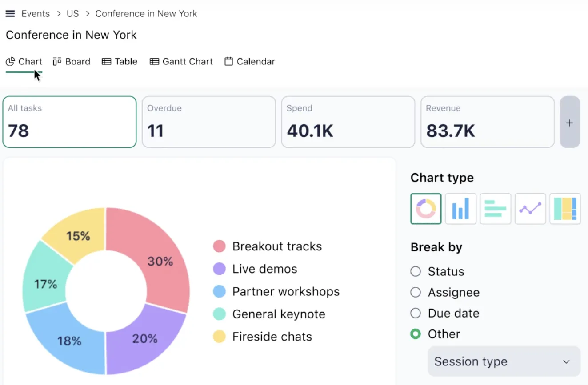This screenshot has width=588, height=385.
Task: Open the hamburger navigation menu
Action: point(10,14)
